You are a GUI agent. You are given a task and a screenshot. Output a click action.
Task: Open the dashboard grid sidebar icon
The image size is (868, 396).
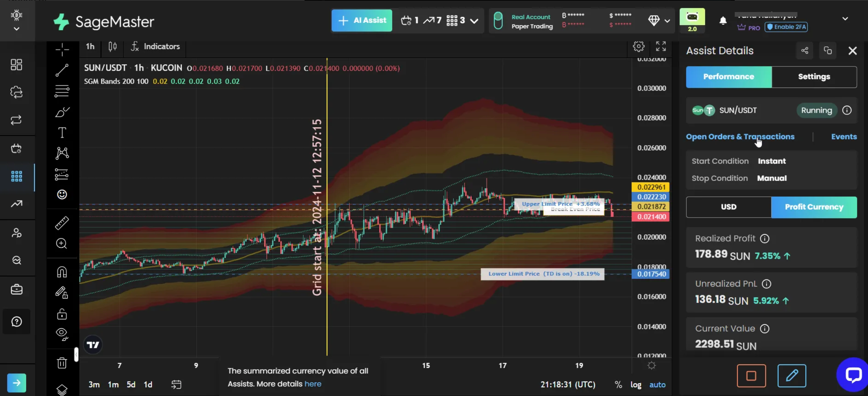pos(16,65)
